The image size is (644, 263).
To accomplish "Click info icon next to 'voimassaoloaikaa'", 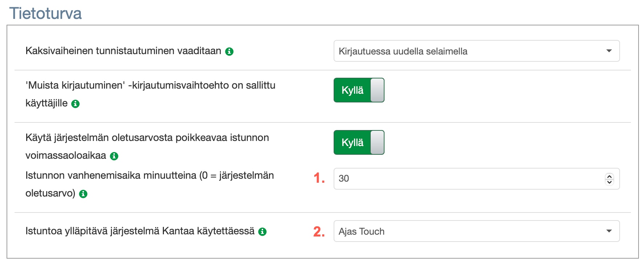I will [114, 156].
